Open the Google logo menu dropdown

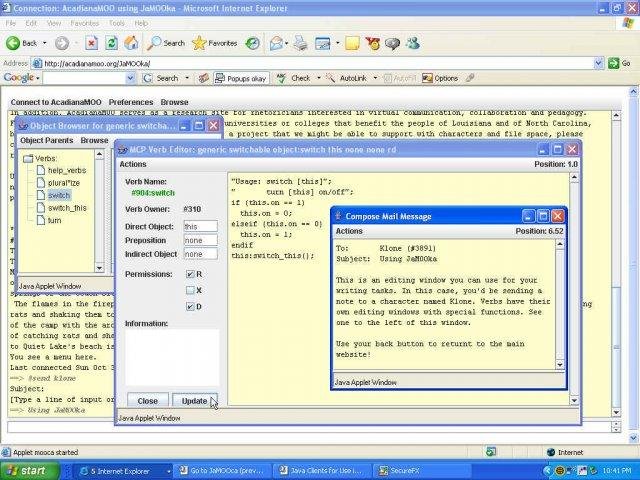[x=38, y=78]
